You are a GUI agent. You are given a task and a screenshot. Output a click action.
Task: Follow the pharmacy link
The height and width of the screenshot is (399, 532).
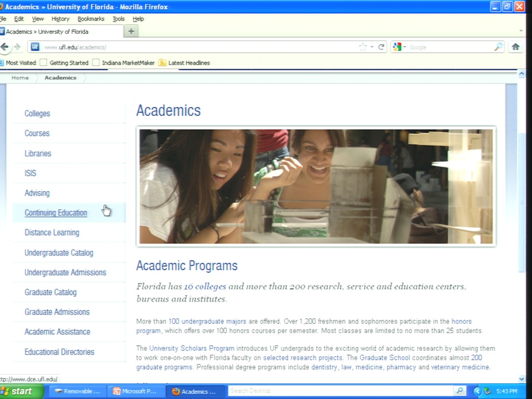tap(401, 367)
